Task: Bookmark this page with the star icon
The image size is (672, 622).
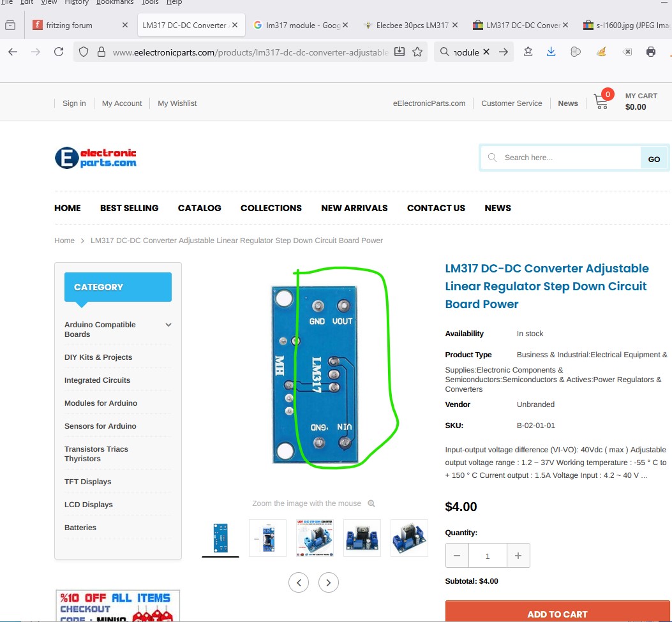Action: [x=417, y=52]
